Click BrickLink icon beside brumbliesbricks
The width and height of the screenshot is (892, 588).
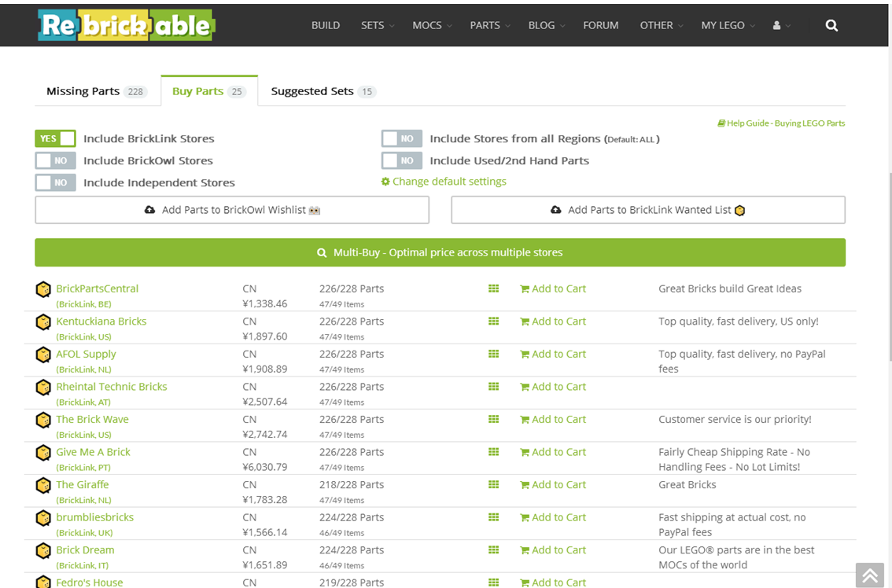[x=43, y=518]
